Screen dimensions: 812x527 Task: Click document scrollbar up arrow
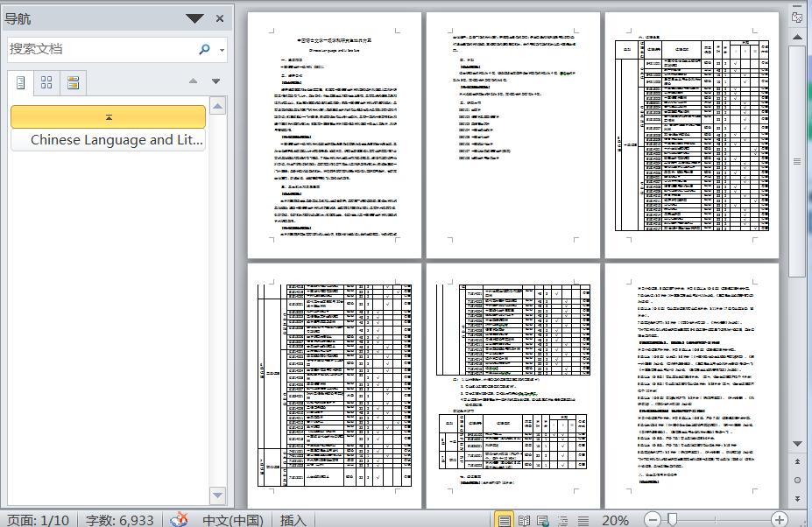tap(797, 38)
